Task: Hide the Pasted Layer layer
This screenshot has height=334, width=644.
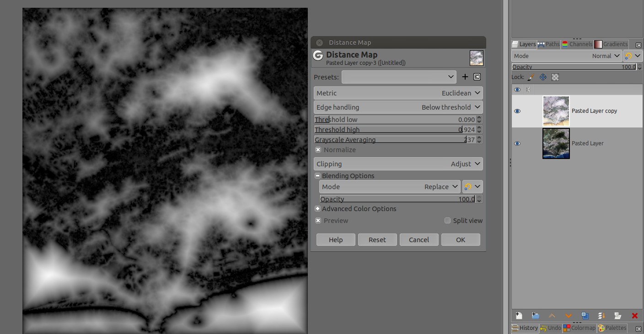Action: (x=517, y=143)
